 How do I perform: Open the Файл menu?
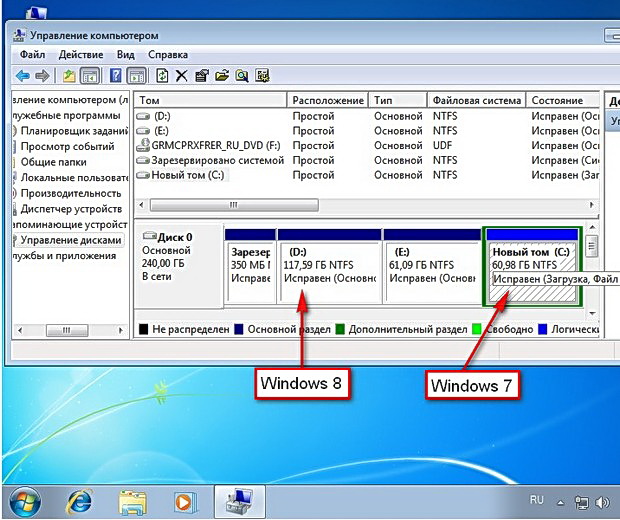(31, 54)
